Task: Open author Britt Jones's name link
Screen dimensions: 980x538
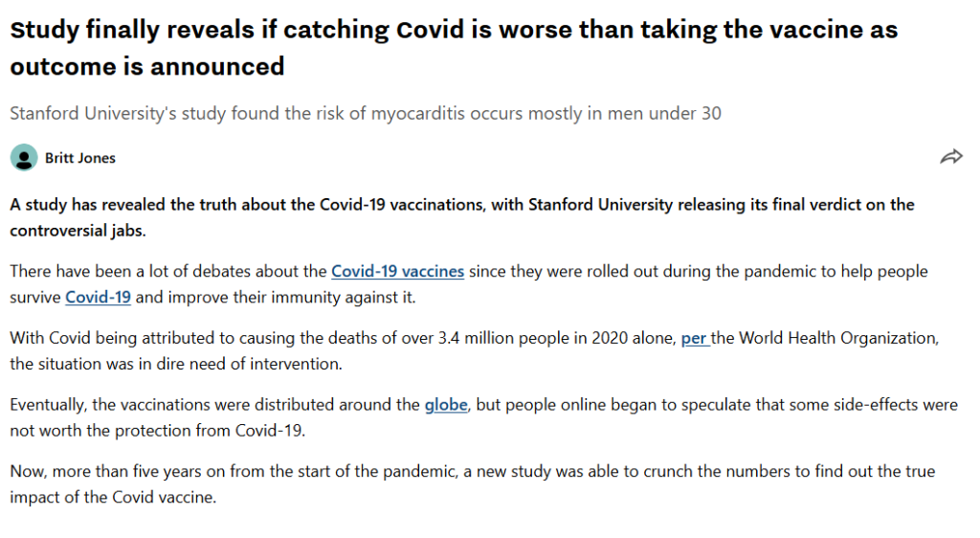Action: pyautogui.click(x=80, y=158)
